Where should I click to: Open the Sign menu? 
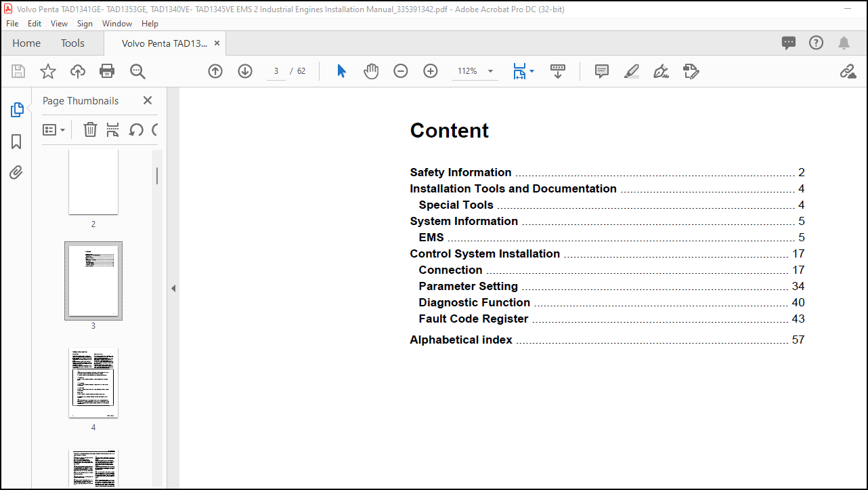[x=85, y=23]
